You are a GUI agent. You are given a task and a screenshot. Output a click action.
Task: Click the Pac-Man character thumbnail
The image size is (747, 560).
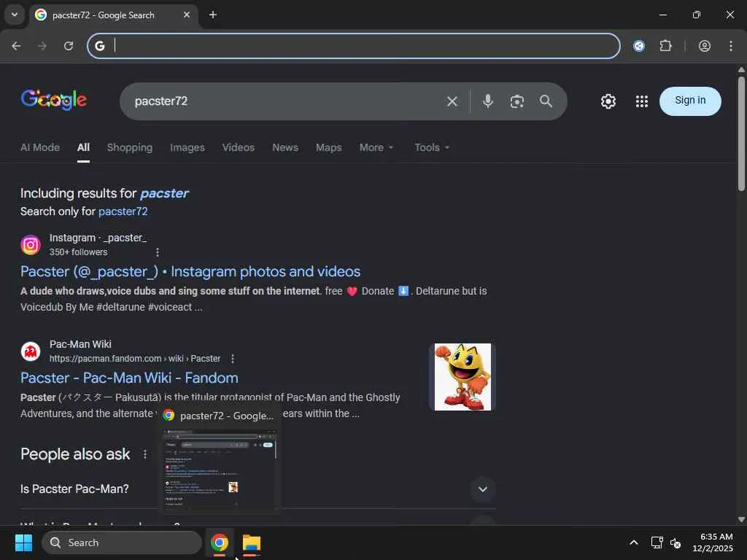click(x=462, y=377)
